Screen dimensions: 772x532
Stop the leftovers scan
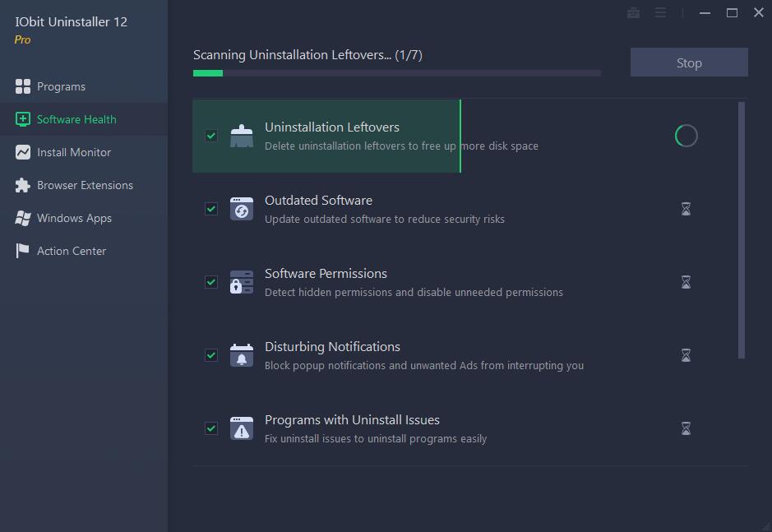[689, 62]
